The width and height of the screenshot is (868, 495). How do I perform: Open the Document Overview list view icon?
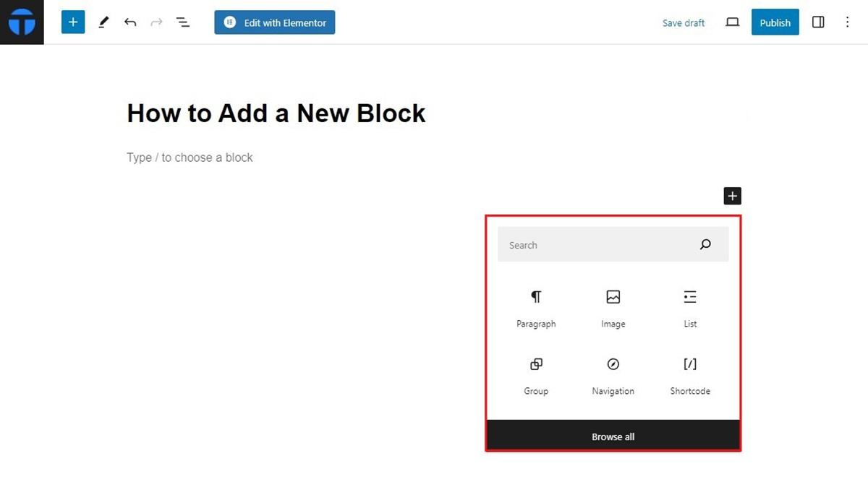[183, 22]
